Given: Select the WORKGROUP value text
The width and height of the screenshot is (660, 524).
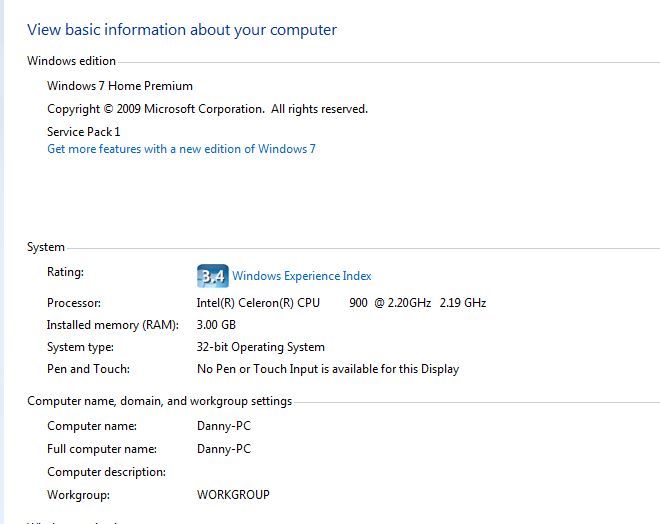Looking at the screenshot, I should coord(233,495).
